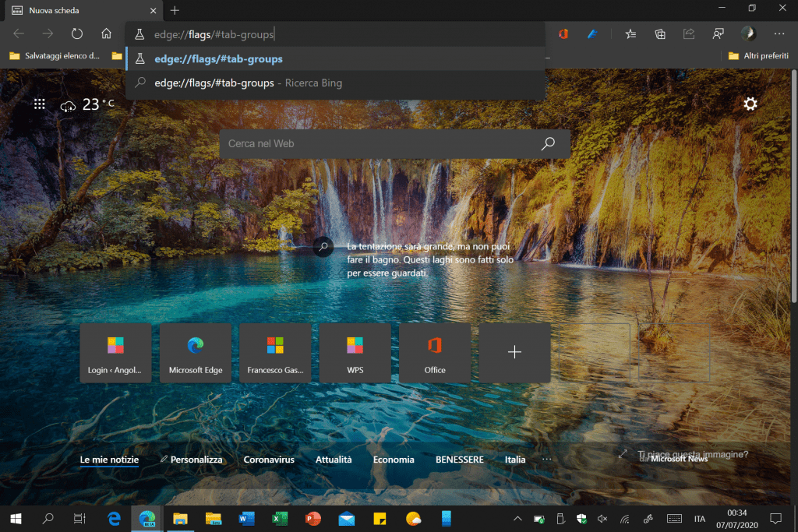Image resolution: width=798 pixels, height=532 pixels.
Task: Click the Office extension icon in toolbar
Action: point(563,34)
